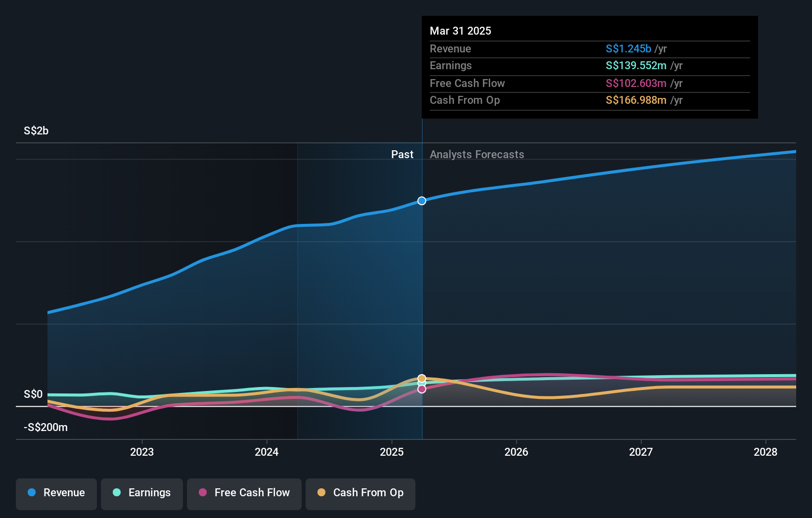This screenshot has width=812, height=518.
Task: Click the pink Free Cash Flow data point
Action: [x=422, y=389]
